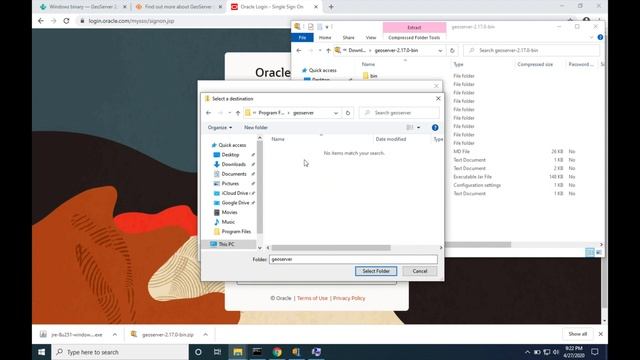Click Quick access in dialog sidebar
This screenshot has height=360, width=640.
coord(232,145)
